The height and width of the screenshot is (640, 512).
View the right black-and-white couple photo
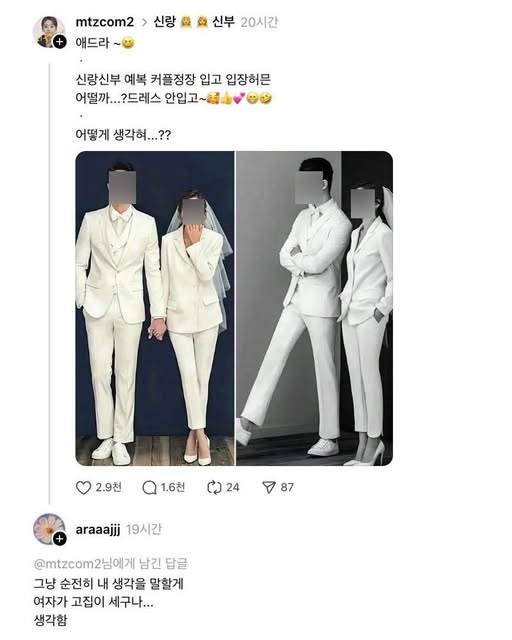314,309
